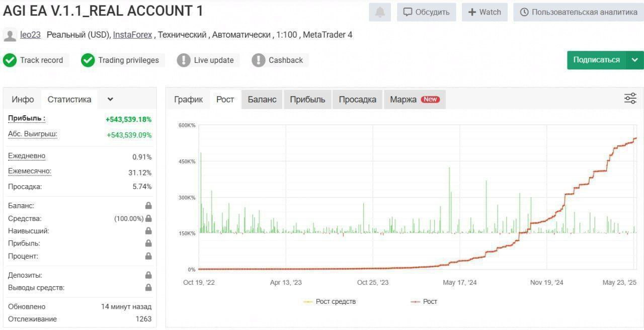
Task: Click the Trading privileges checkmark icon
Action: click(x=88, y=60)
